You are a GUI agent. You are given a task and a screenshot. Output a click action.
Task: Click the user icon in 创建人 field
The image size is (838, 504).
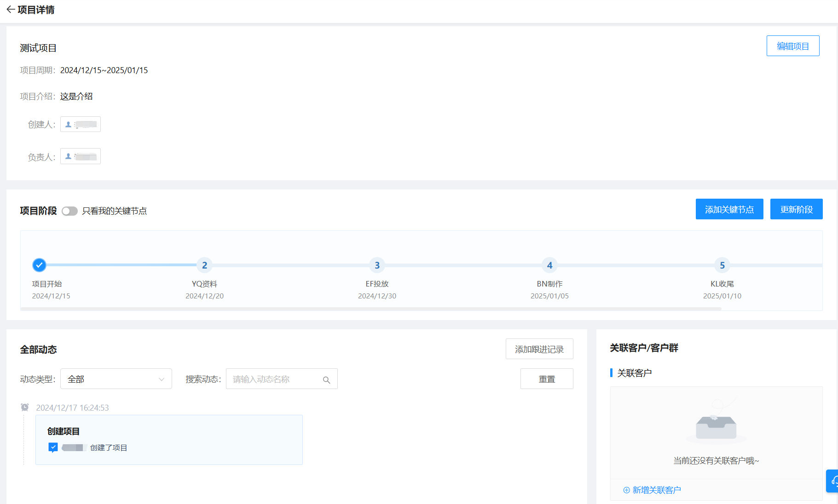point(69,124)
